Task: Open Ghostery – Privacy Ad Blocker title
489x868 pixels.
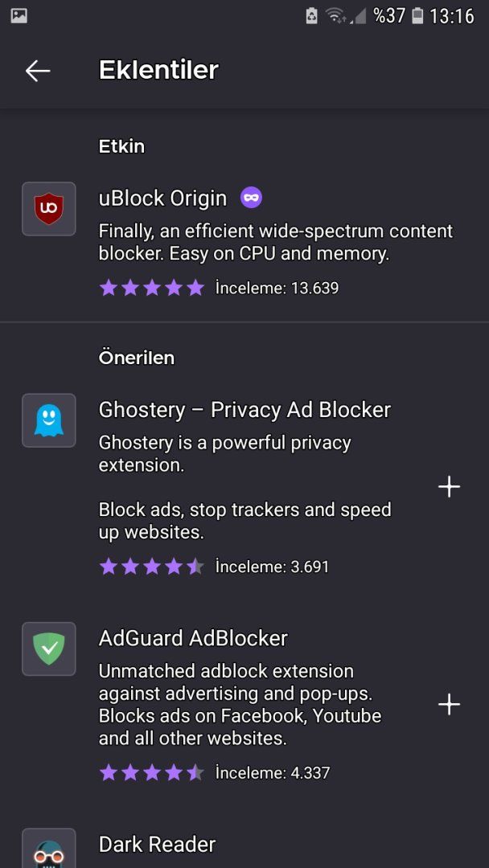Action: [x=244, y=410]
